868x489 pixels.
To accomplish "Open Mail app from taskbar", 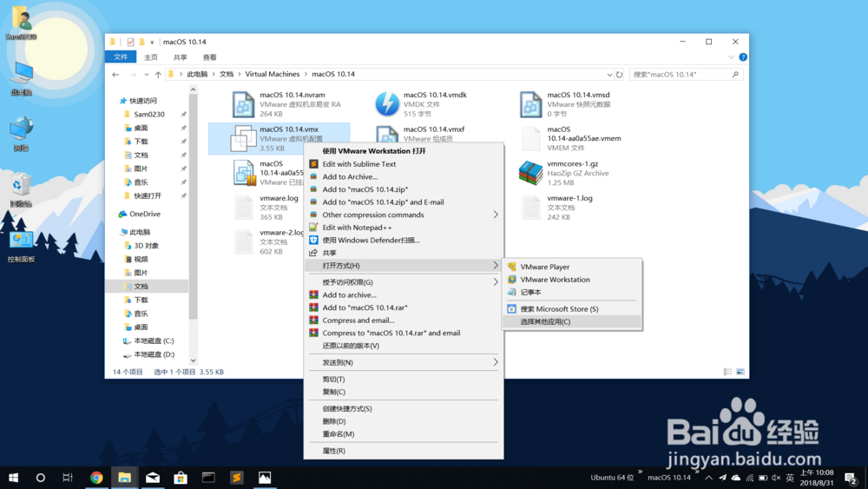I will point(152,478).
